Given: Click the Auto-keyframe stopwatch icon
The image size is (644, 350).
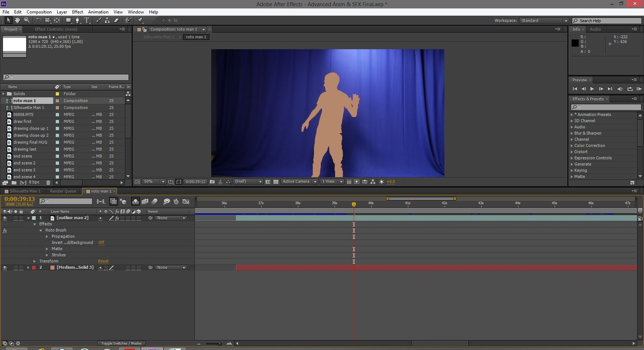Looking at the screenshot, I should 176,201.
